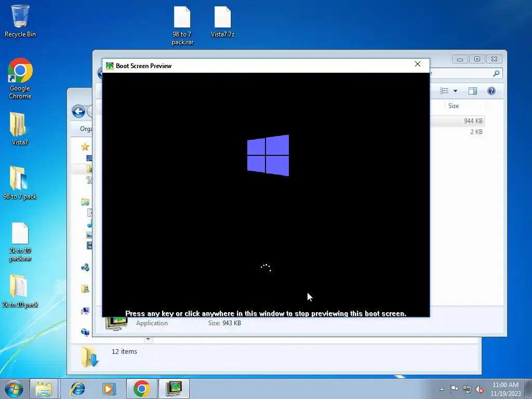The image size is (532, 399).
Task: Open Windows Explorer from the taskbar
Action: click(44, 389)
